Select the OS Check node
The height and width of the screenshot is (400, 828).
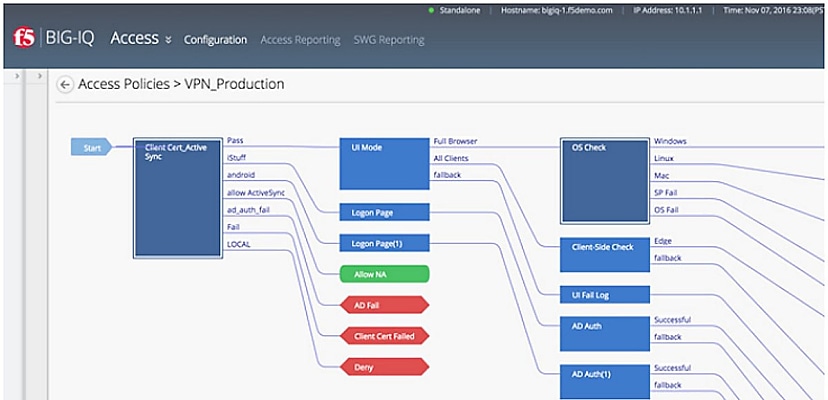(605, 181)
